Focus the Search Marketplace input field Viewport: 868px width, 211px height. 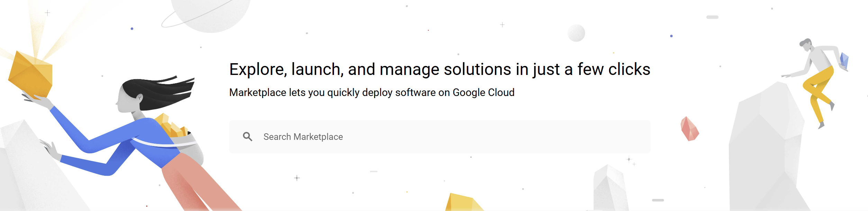click(x=440, y=137)
